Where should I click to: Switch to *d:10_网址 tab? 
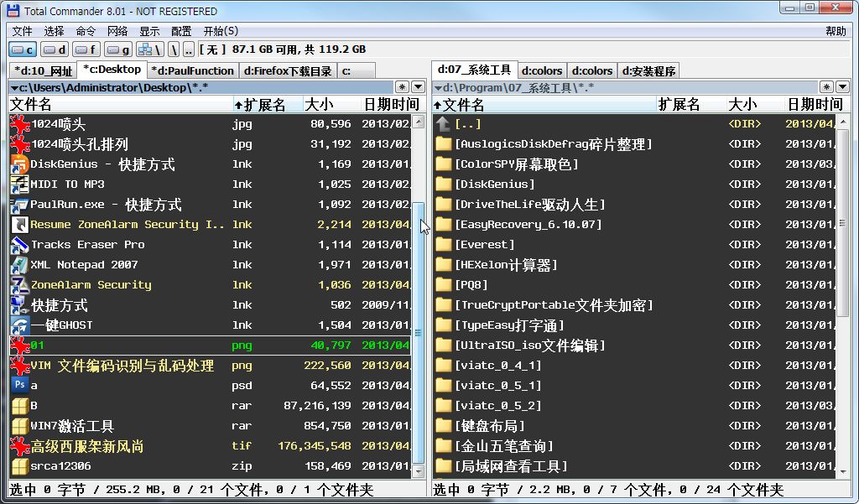click(44, 71)
